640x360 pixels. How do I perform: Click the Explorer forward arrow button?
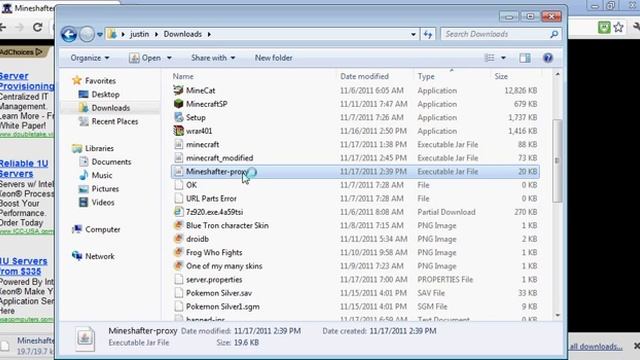point(87,34)
